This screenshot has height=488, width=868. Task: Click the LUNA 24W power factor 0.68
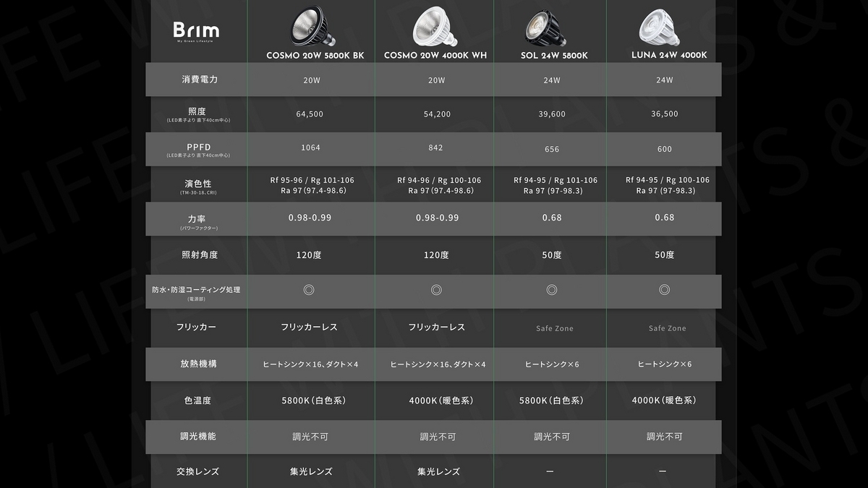coord(665,218)
